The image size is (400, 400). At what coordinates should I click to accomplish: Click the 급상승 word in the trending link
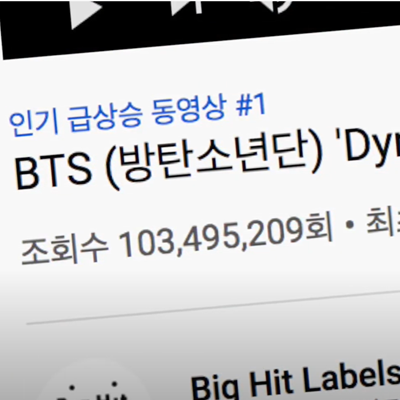[105, 119]
